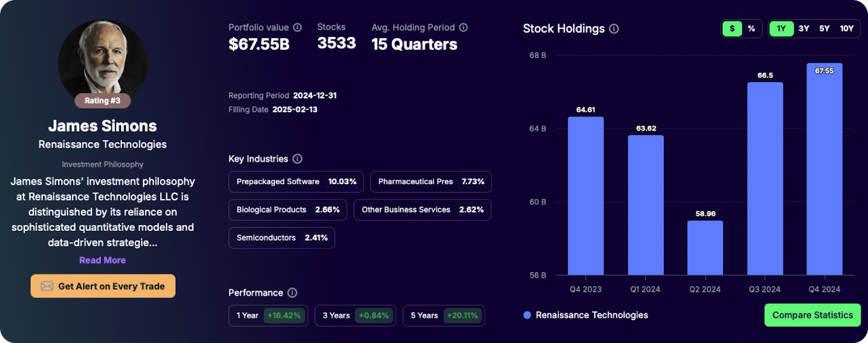This screenshot has width=868, height=343.
Task: Click the 15 Quarters holding period value
Action: tap(414, 44)
